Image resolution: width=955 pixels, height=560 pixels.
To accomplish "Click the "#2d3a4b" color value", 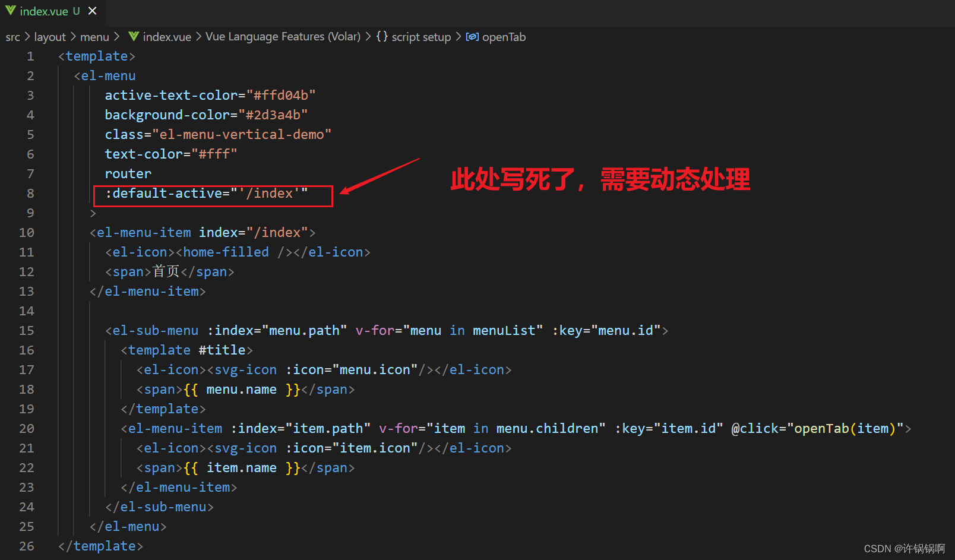I will (x=273, y=115).
